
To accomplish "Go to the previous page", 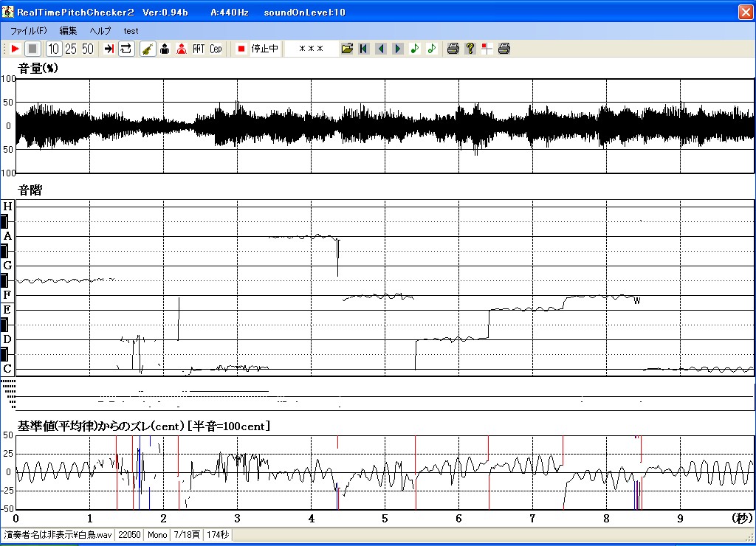I will coord(381,49).
